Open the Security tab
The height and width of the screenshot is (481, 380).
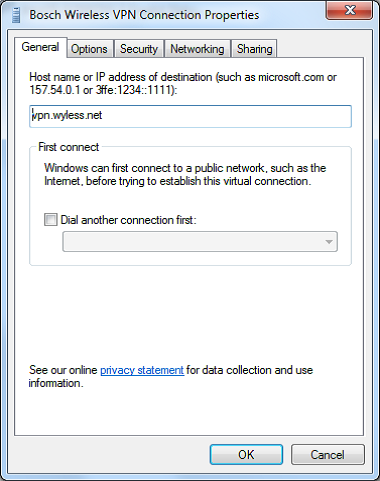pyautogui.click(x=139, y=49)
